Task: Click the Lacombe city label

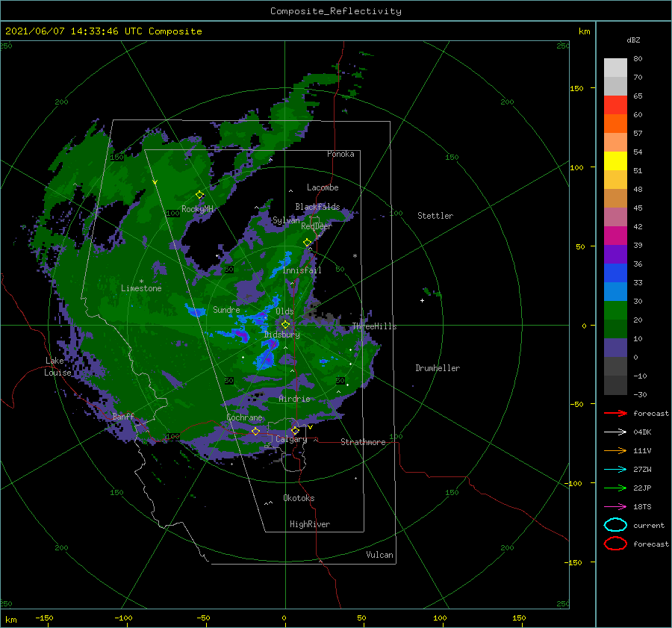Action: (323, 187)
